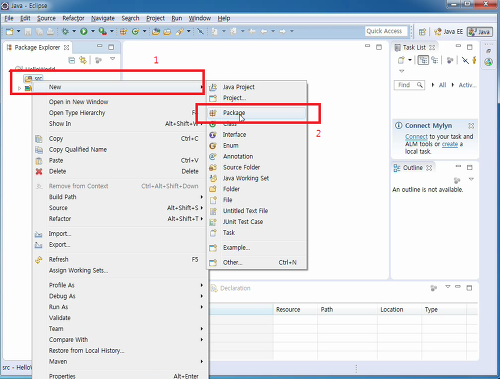
Task: Select Package in the New submenu
Action: click(x=257, y=113)
